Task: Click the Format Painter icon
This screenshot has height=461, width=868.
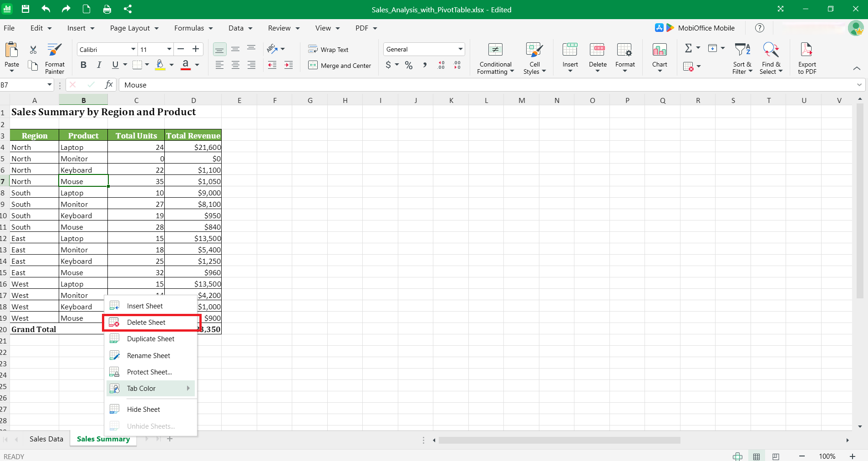Action: (x=55, y=50)
